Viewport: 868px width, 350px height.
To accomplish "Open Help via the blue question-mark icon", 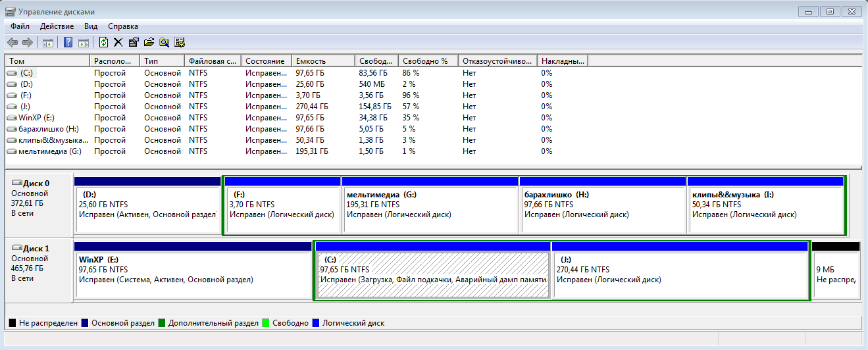I will (68, 42).
